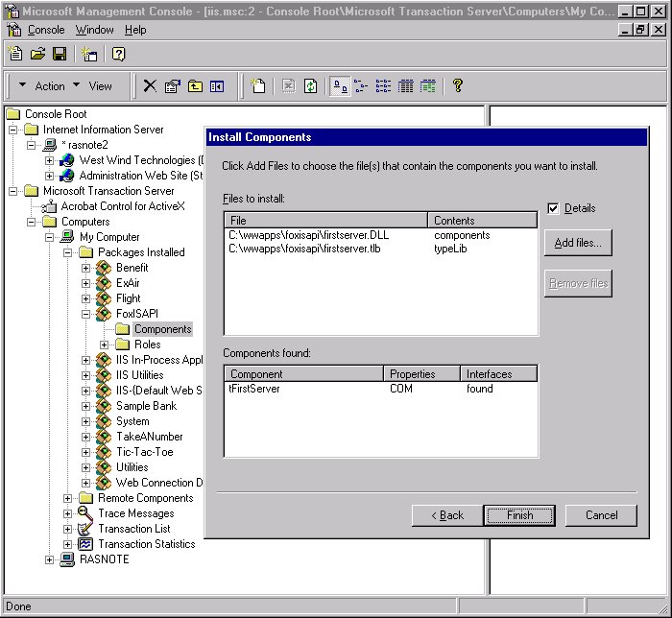Select the Console Root tree item

pyautogui.click(x=56, y=114)
